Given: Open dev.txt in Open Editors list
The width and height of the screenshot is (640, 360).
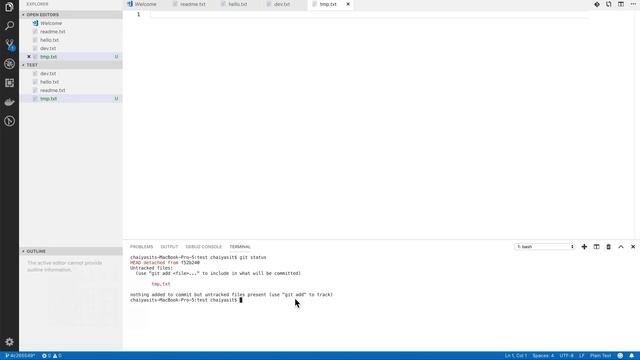Looking at the screenshot, I should point(71,48).
